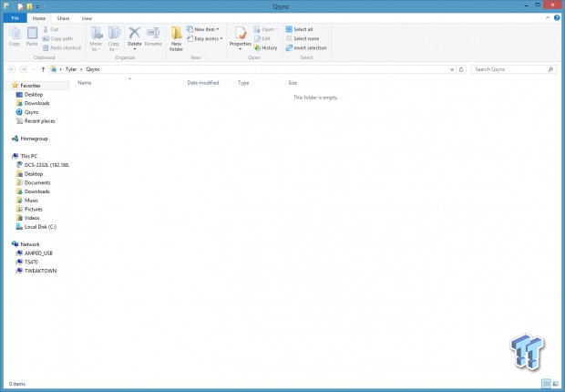Viewport: 565px width, 392px height.
Task: Switch to the Share ribbon tab
Action: (63, 18)
